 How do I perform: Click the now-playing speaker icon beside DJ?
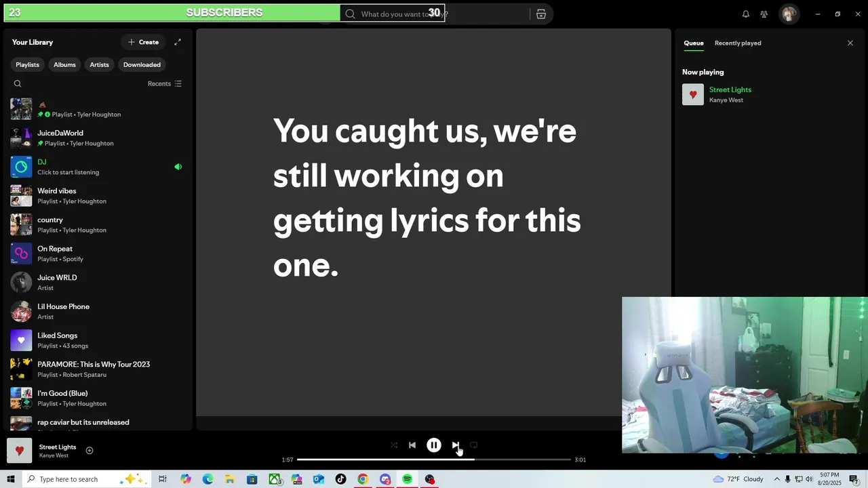[178, 167]
